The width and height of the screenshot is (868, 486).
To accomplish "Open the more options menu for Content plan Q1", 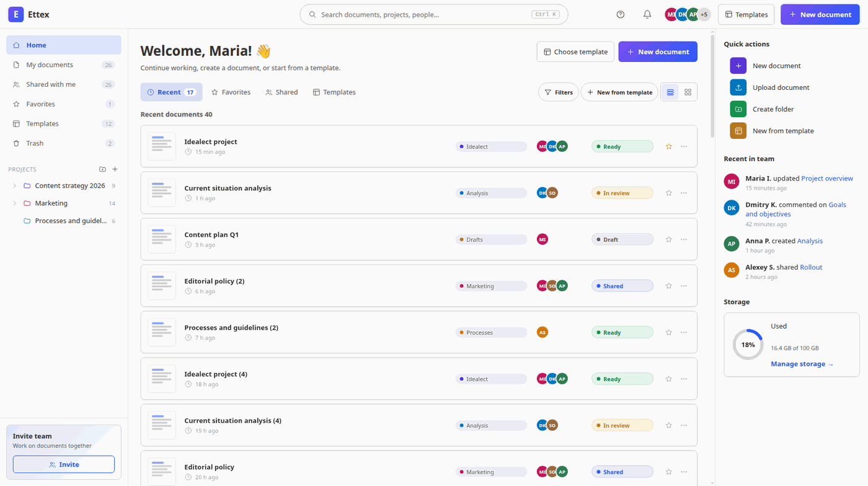I will click(684, 239).
